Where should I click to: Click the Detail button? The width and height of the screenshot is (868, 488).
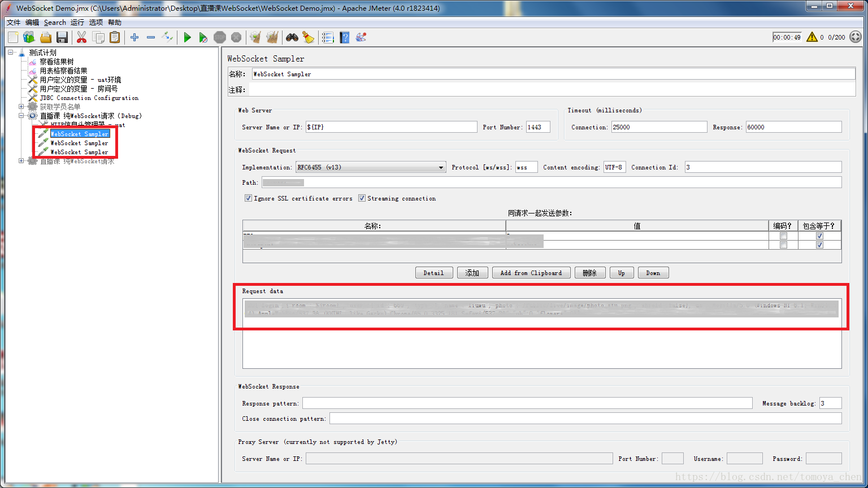433,273
